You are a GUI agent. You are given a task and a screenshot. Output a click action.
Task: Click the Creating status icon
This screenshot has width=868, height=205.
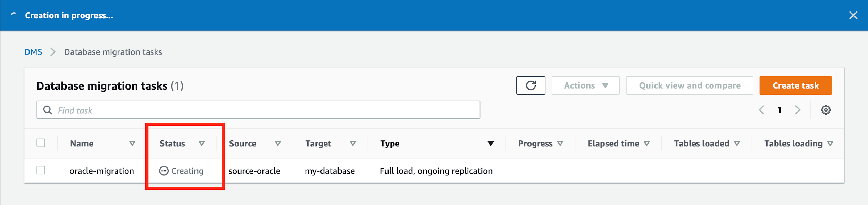(x=164, y=171)
